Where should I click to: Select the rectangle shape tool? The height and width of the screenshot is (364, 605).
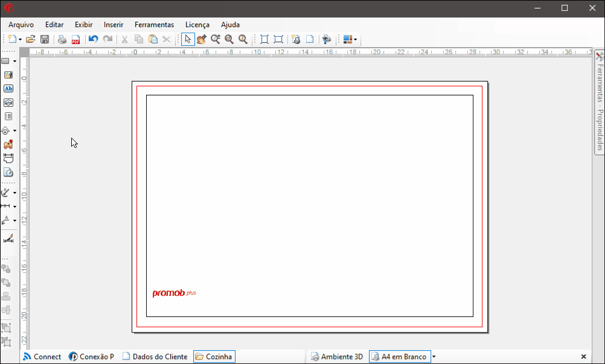coord(6,61)
